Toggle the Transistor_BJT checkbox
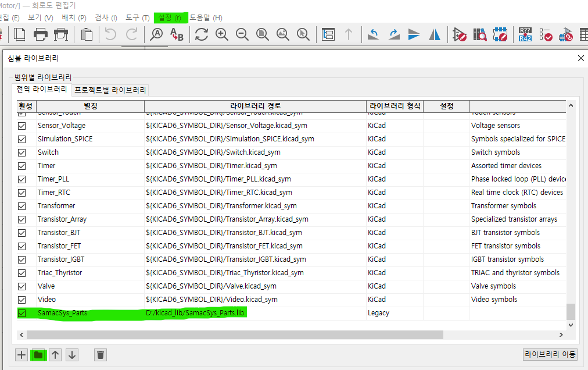Image resolution: width=588 pixels, height=370 pixels. point(21,233)
